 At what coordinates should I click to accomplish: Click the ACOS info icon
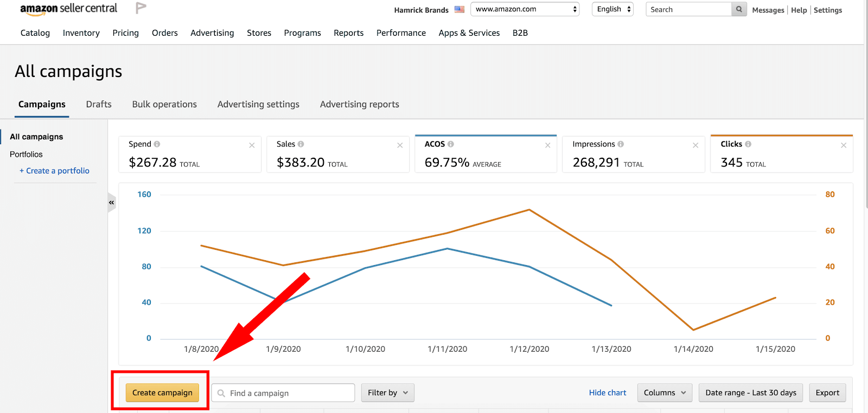point(451,144)
